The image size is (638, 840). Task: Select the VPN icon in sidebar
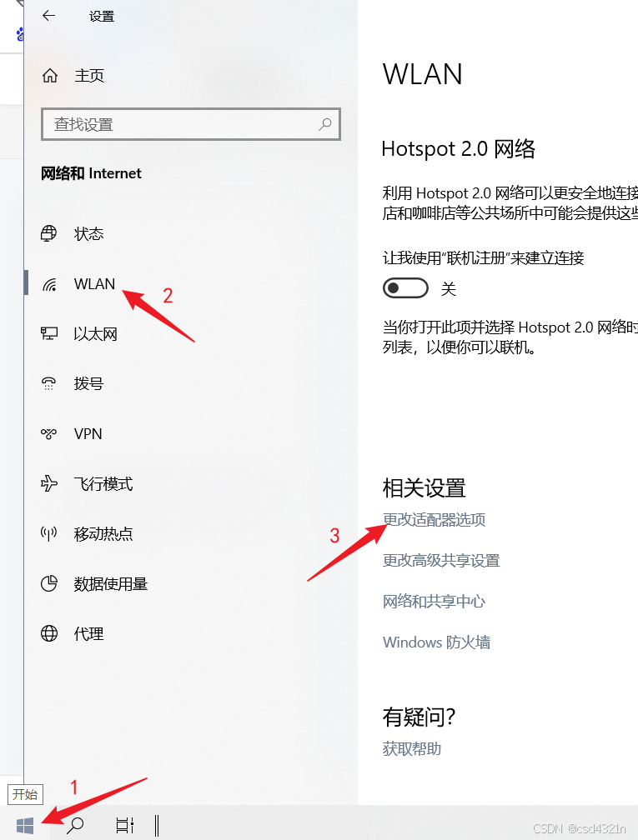coord(48,434)
